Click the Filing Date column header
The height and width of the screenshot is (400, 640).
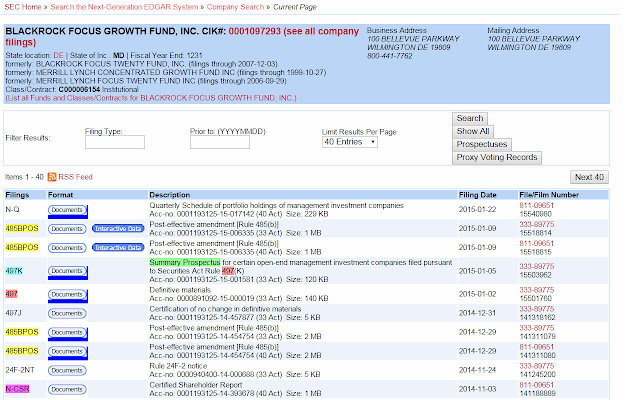(477, 195)
